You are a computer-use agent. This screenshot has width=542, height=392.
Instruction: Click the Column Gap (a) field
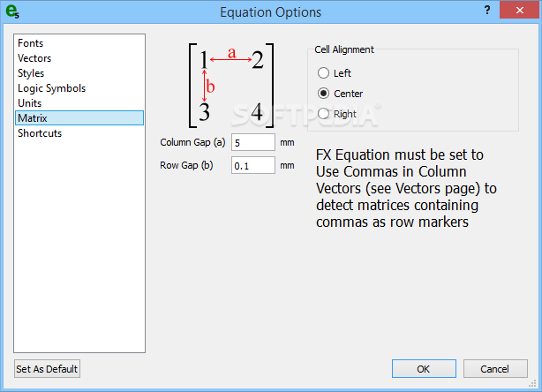253,142
